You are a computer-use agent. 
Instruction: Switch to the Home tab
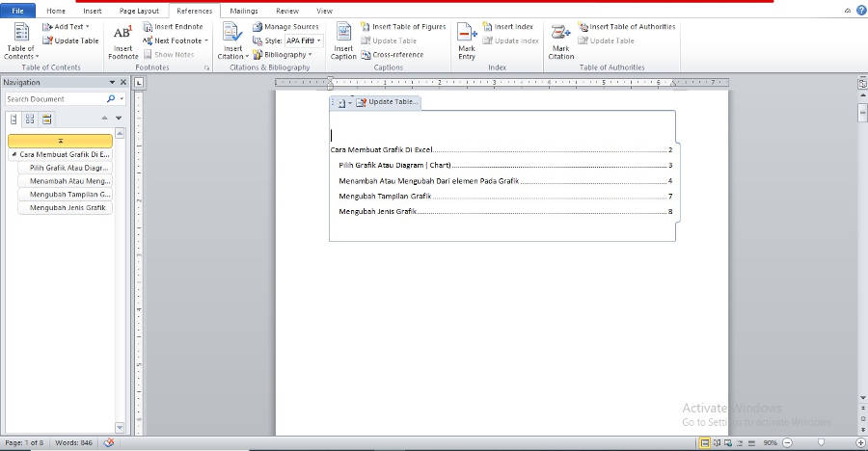coord(55,11)
